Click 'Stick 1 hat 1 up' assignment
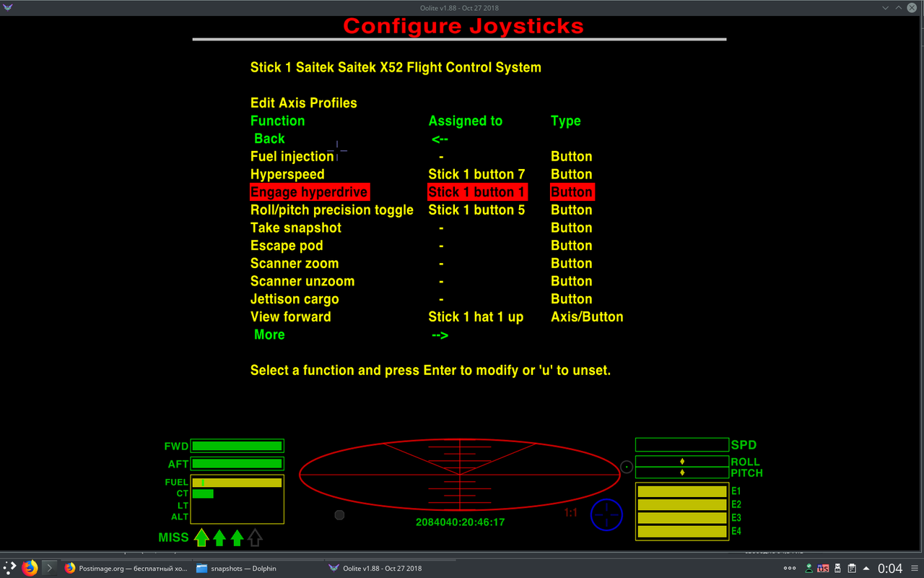Image resolution: width=924 pixels, height=578 pixels. pos(476,316)
